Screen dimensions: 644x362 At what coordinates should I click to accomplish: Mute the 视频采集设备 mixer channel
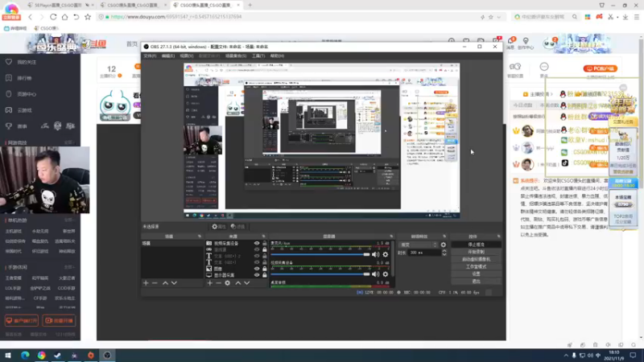(375, 274)
